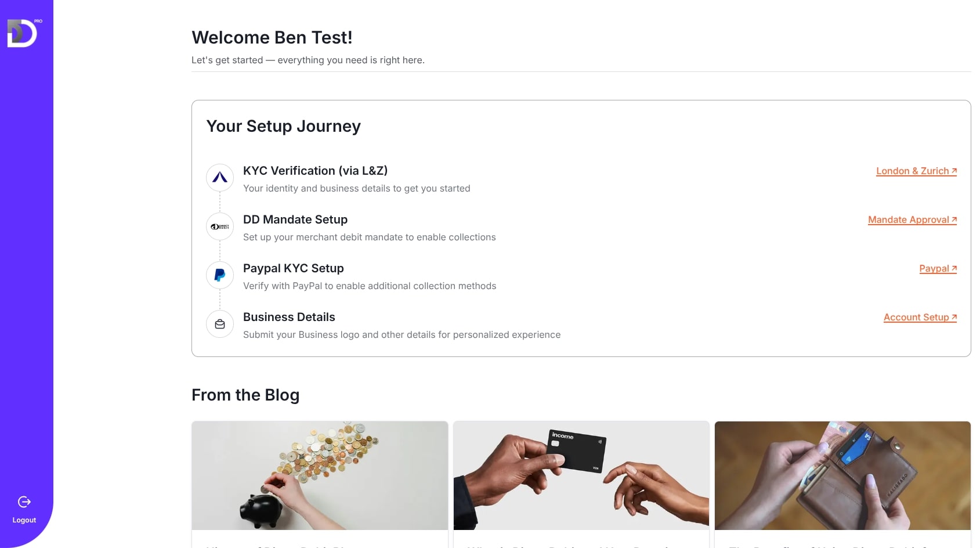Select the KYC Verification (via L&Z) heading
The height and width of the screenshot is (548, 980).
point(315,171)
